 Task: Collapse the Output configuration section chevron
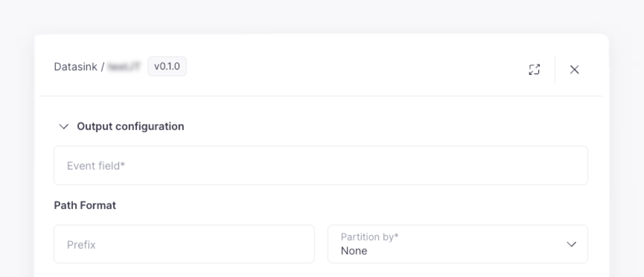click(x=64, y=126)
